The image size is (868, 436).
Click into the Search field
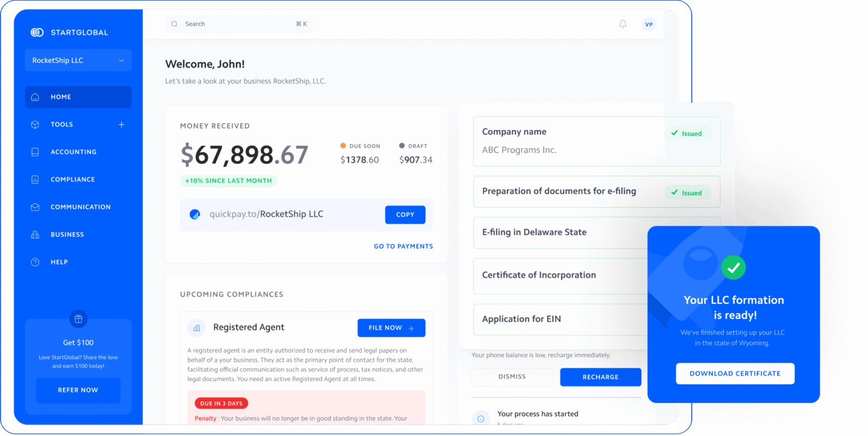pos(239,24)
